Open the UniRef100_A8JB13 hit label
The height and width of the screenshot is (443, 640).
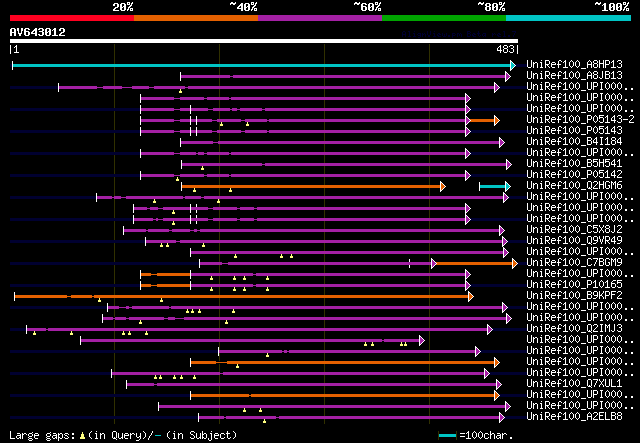tap(574, 76)
